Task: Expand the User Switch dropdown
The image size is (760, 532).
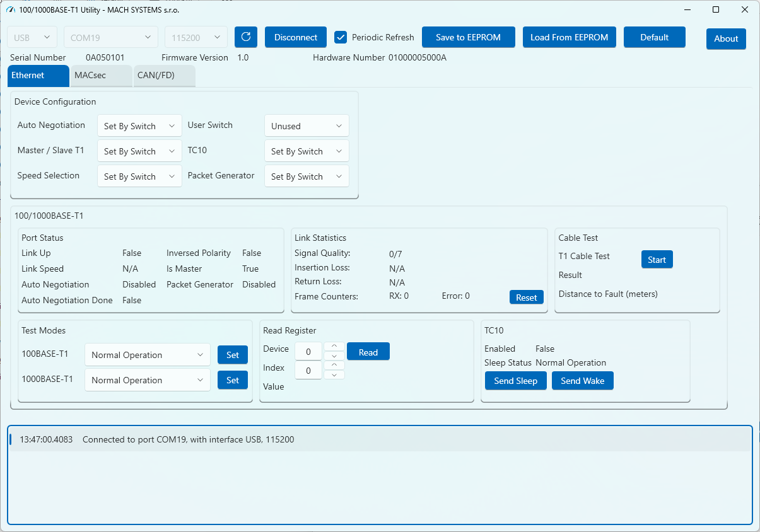Action: (x=306, y=126)
